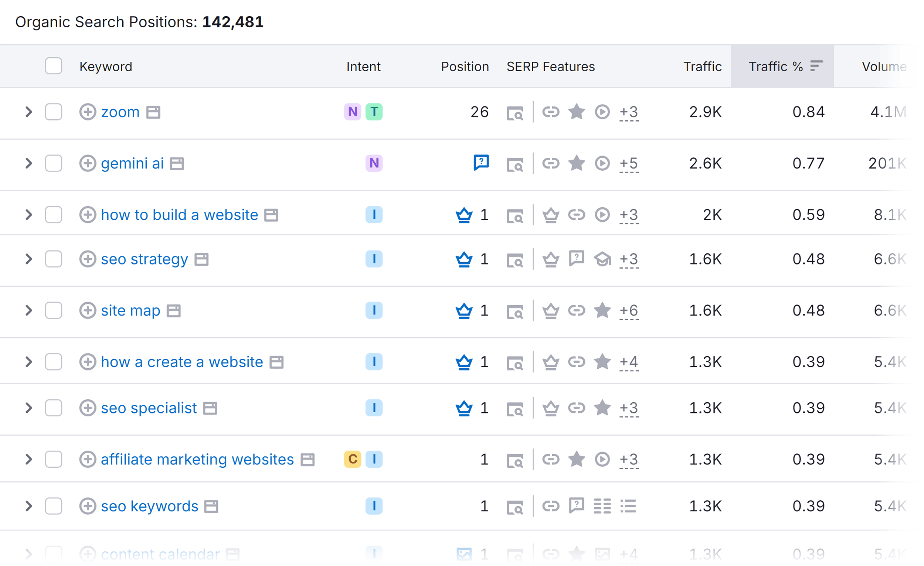Sort by the Traffic % column header
The height and width of the screenshot is (566, 924).
point(775,67)
